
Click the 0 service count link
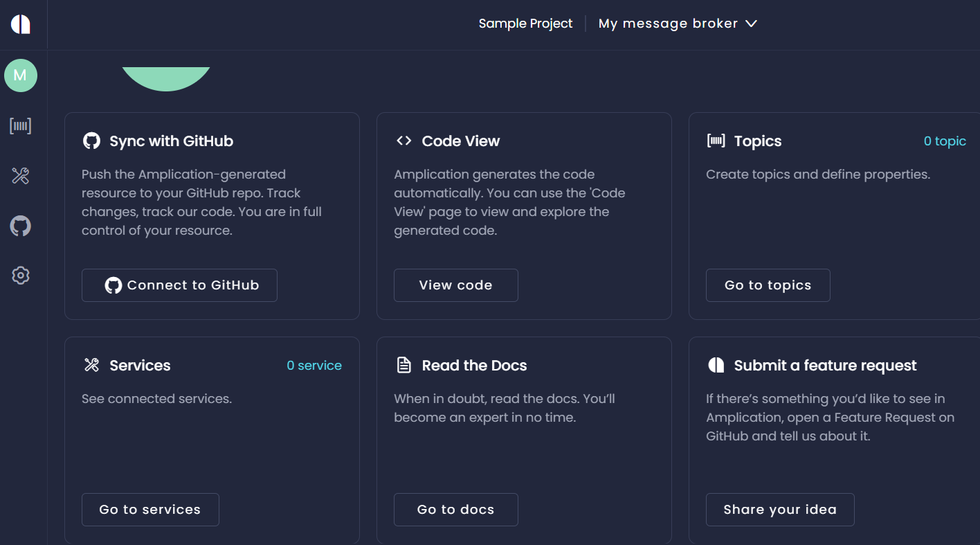tap(314, 366)
